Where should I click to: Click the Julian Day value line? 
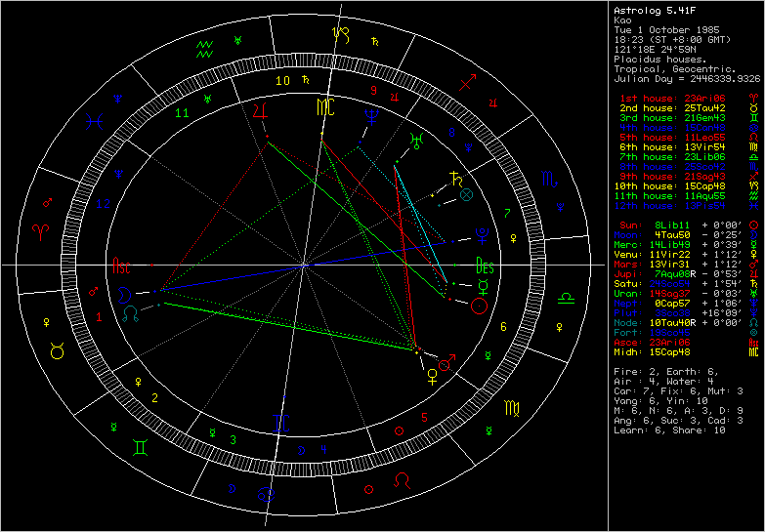686,77
